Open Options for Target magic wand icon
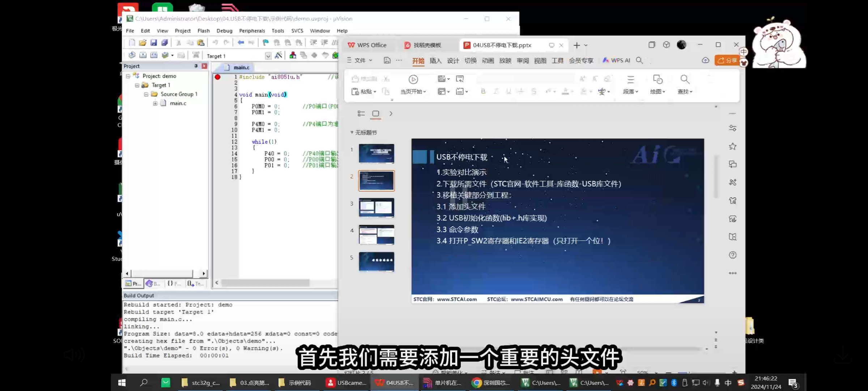The height and width of the screenshot is (391, 868). tap(278, 55)
